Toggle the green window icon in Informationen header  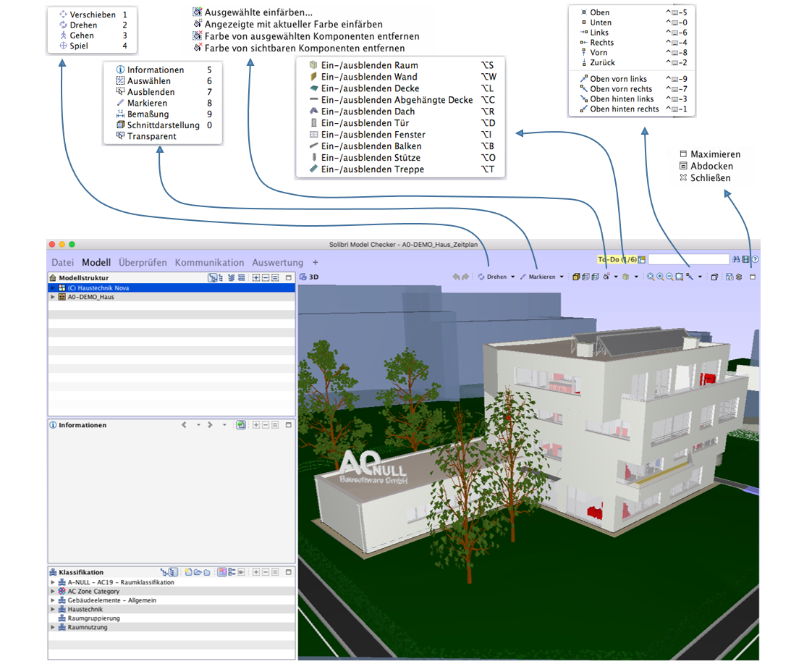pyautogui.click(x=241, y=425)
